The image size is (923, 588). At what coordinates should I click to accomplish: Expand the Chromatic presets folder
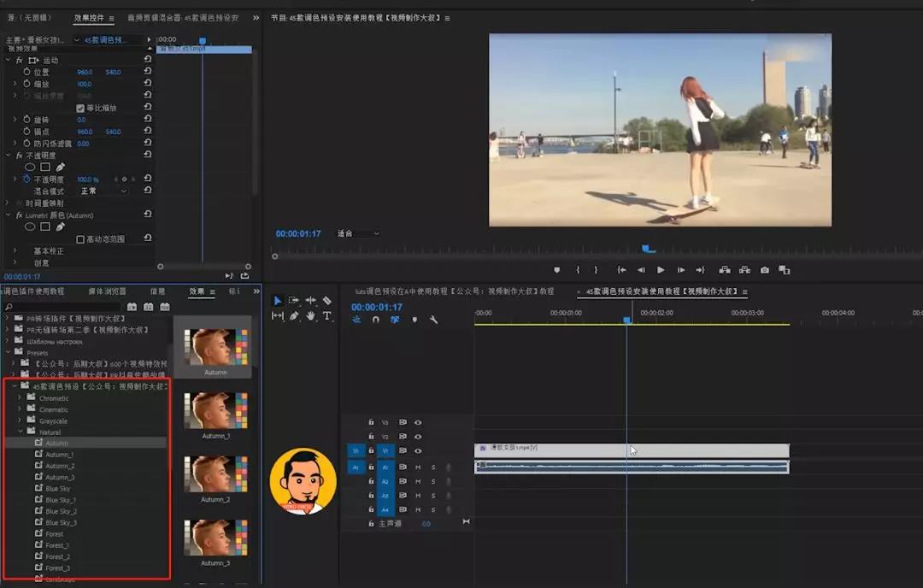[20, 398]
